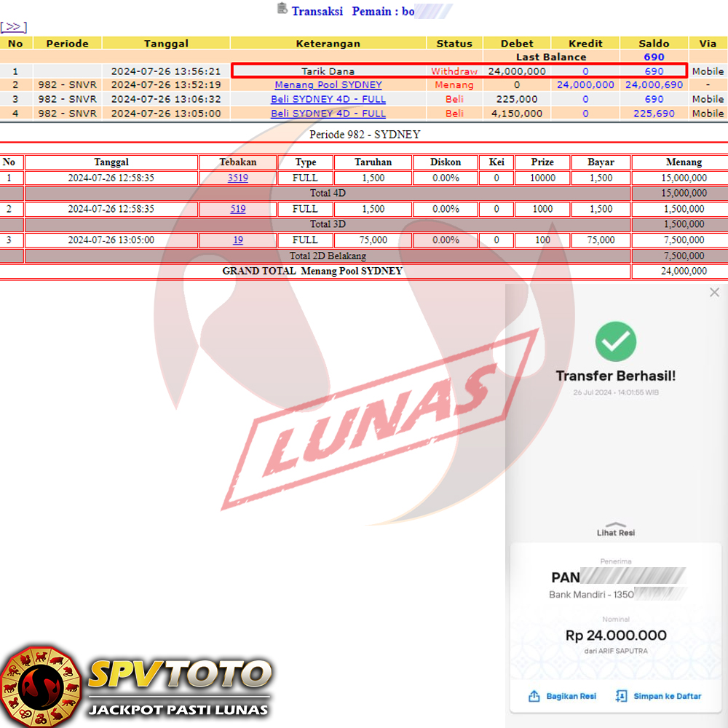Click the 3519 tebakan number link
728x728 pixels.
pos(237,178)
